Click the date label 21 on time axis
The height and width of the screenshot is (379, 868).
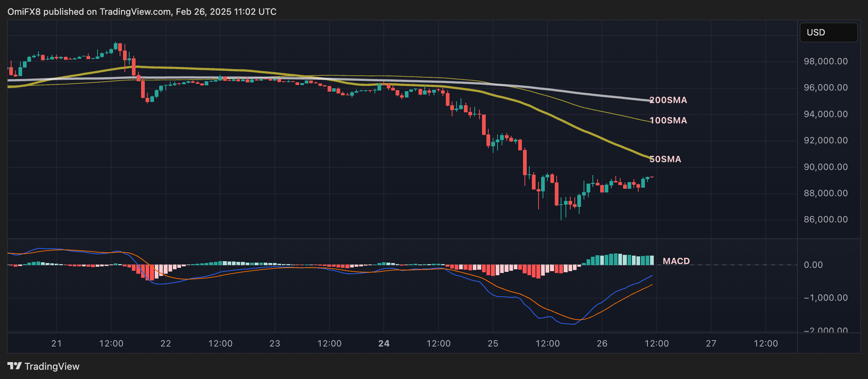(x=57, y=344)
